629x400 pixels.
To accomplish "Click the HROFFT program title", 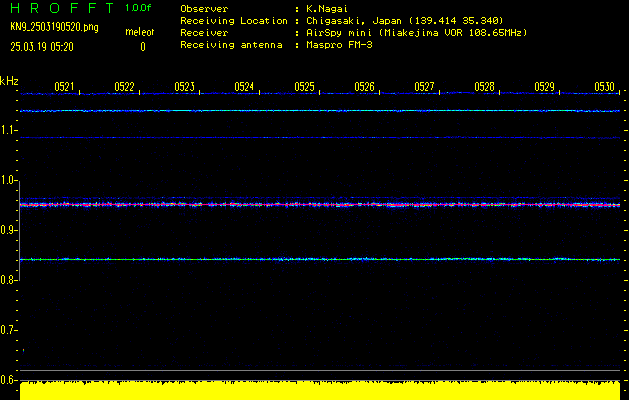I will pyautogui.click(x=62, y=8).
